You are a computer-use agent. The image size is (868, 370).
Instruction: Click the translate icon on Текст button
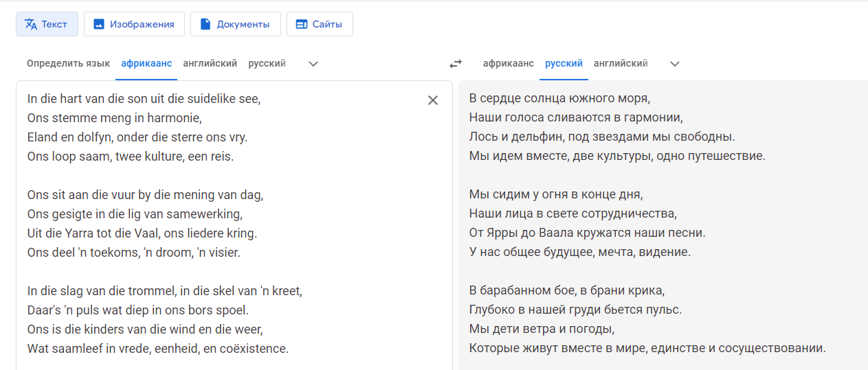(x=30, y=24)
